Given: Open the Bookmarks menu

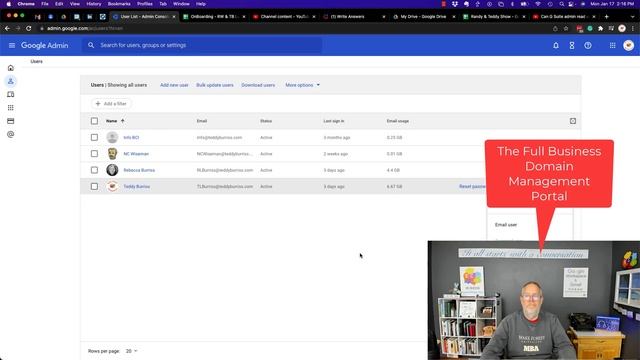Looking at the screenshot, I should pos(119,4).
